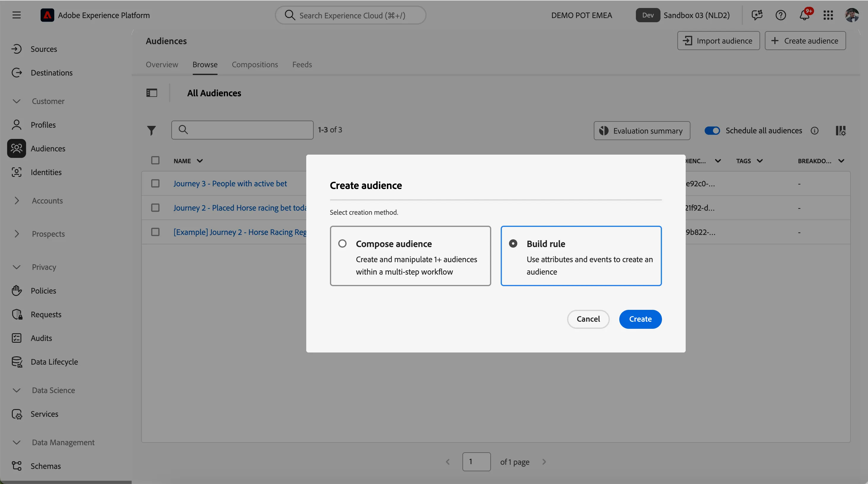Screen dimensions: 868x484
Task: Toggle the Schedule all audiences switch
Action: click(712, 131)
